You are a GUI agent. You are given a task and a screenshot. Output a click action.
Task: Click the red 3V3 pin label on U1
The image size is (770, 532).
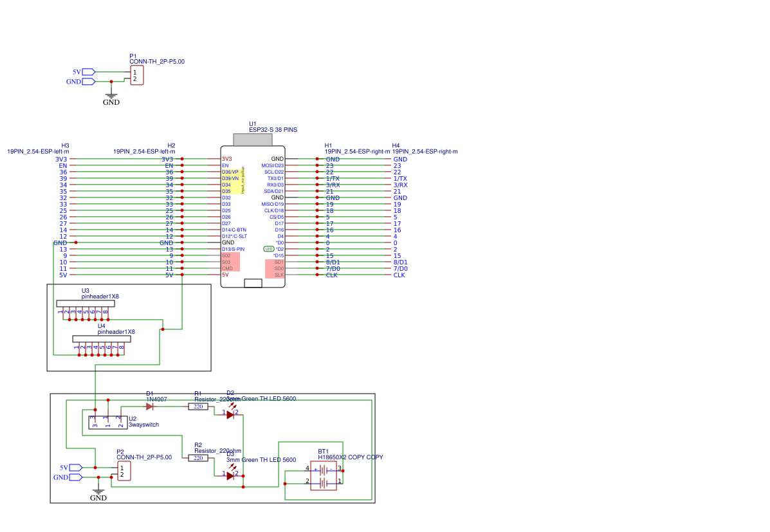pos(226,159)
